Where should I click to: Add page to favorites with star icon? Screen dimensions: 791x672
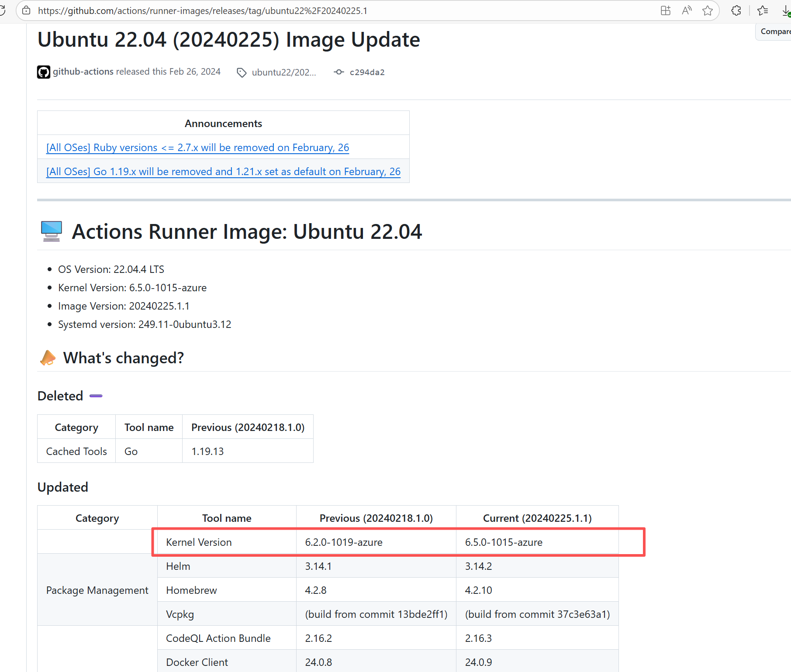coord(708,10)
